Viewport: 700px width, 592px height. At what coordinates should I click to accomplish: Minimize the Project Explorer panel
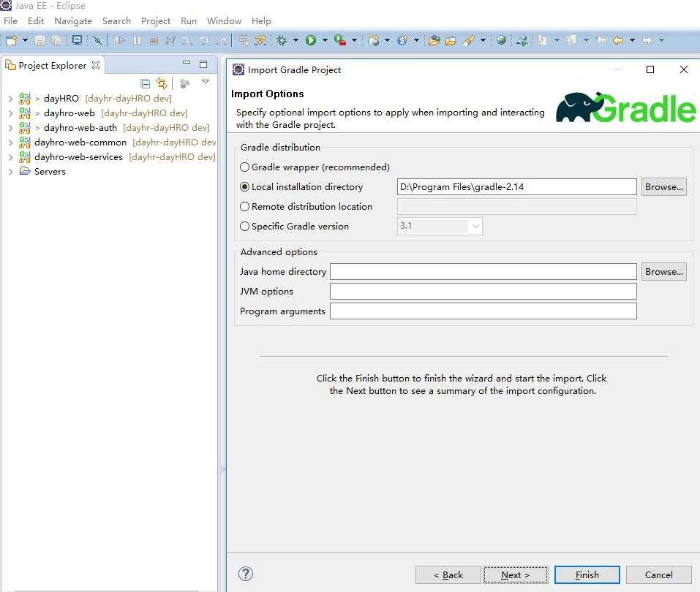tap(187, 63)
